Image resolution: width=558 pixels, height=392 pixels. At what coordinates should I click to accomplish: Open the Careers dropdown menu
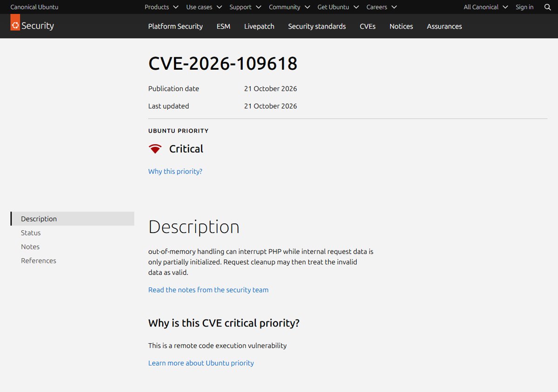click(x=381, y=7)
